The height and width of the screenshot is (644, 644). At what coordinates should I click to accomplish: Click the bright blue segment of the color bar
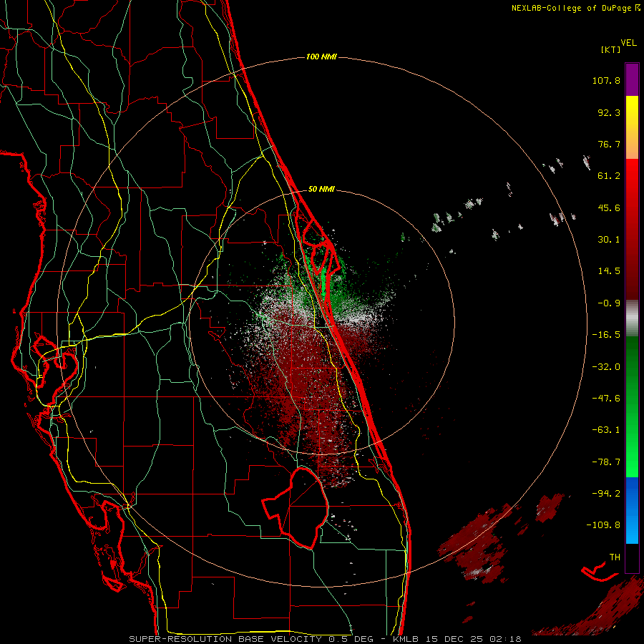(x=632, y=510)
